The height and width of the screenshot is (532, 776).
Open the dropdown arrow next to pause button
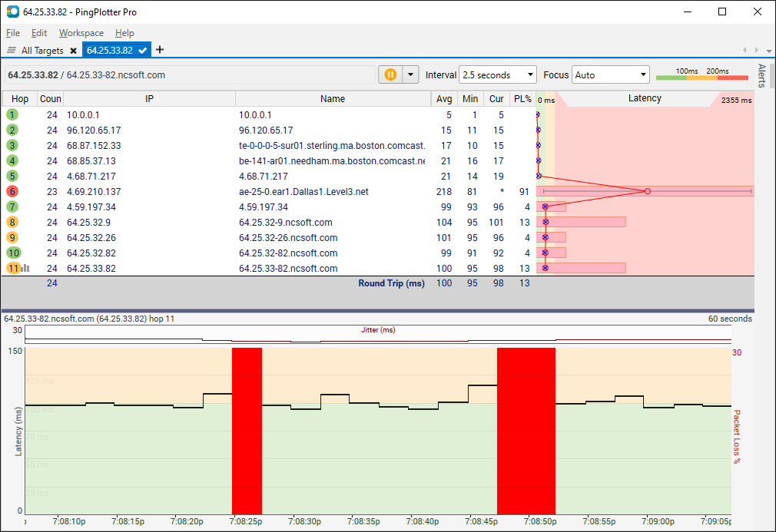410,74
